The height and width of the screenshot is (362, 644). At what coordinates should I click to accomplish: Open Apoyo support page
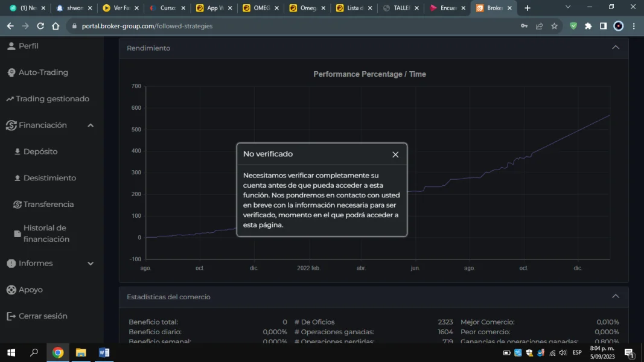30,290
